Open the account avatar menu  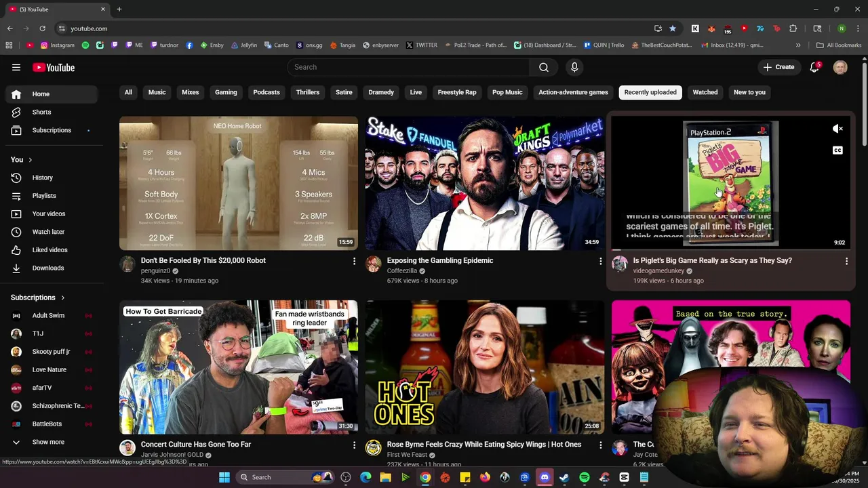coord(840,67)
